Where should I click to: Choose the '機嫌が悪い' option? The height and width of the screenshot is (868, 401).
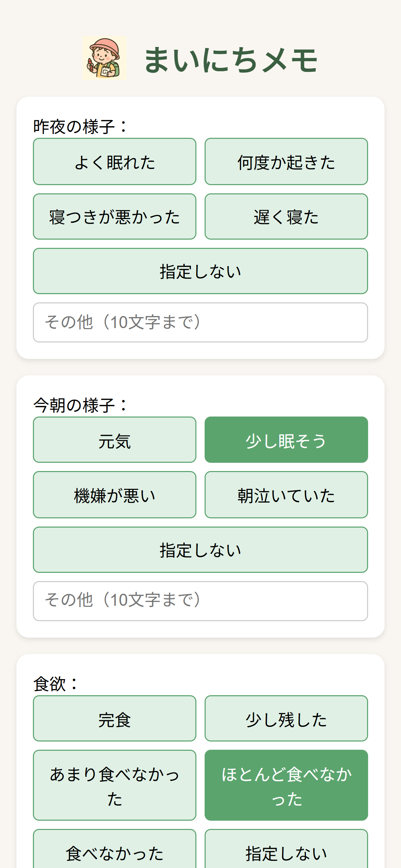(114, 495)
